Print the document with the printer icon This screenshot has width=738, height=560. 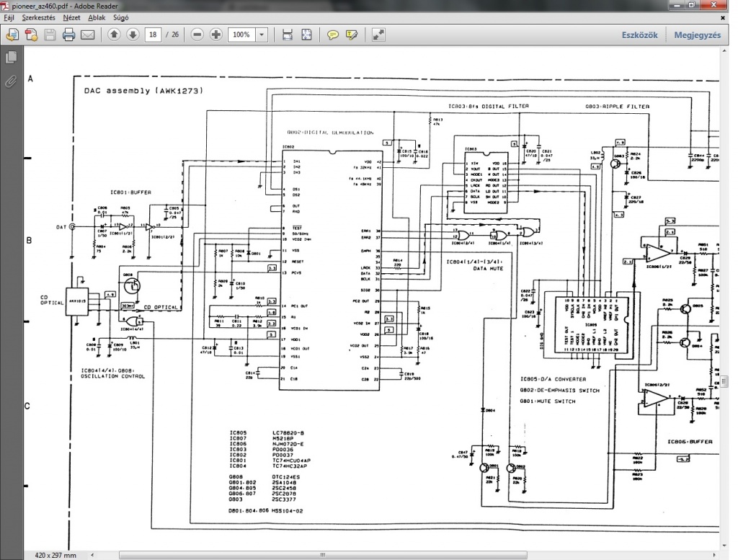coord(69,35)
